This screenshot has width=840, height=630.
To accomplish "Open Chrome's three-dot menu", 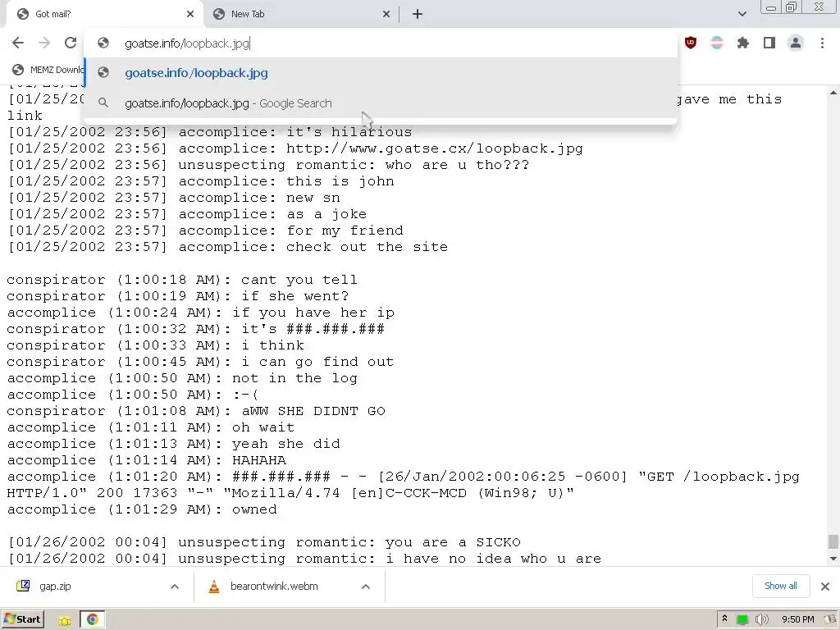I will coord(822,43).
